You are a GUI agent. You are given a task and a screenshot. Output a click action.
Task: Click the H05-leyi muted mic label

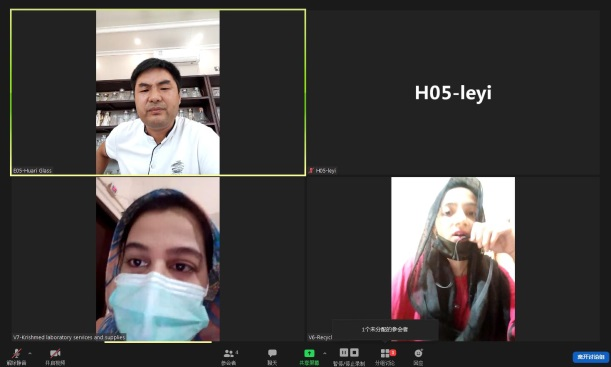pyautogui.click(x=322, y=171)
